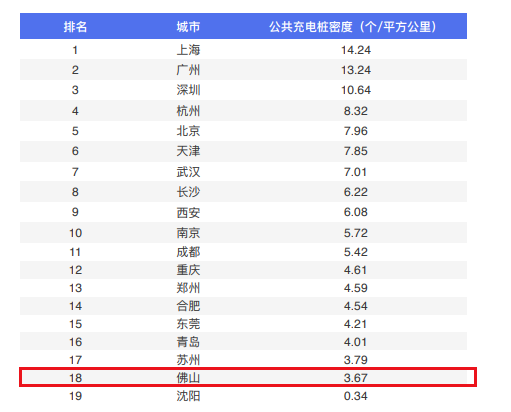Screen dimensions: 511x412
Task: Click rank number 18 in 佛山 row
Action: pyautogui.click(x=76, y=378)
